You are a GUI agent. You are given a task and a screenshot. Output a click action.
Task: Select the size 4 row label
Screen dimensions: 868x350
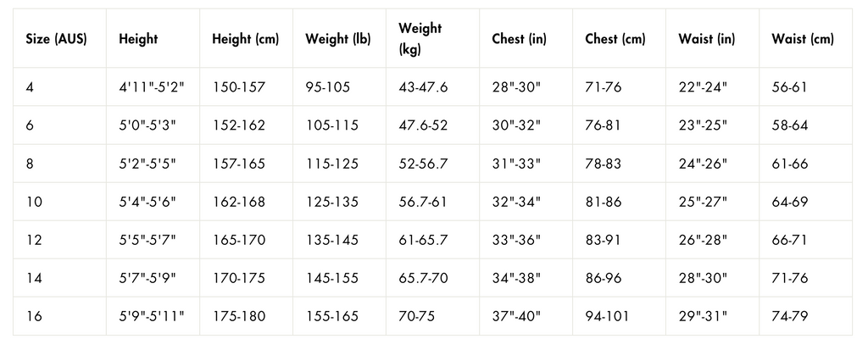pyautogui.click(x=31, y=86)
